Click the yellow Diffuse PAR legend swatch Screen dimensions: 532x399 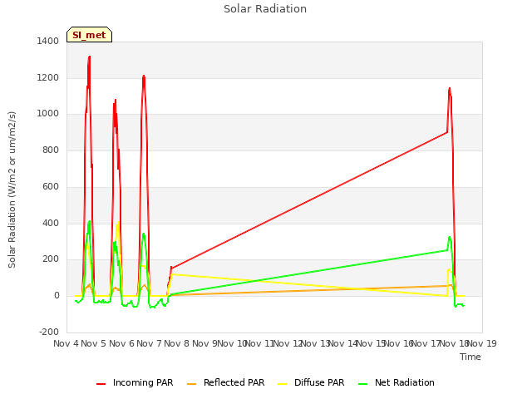point(282,384)
